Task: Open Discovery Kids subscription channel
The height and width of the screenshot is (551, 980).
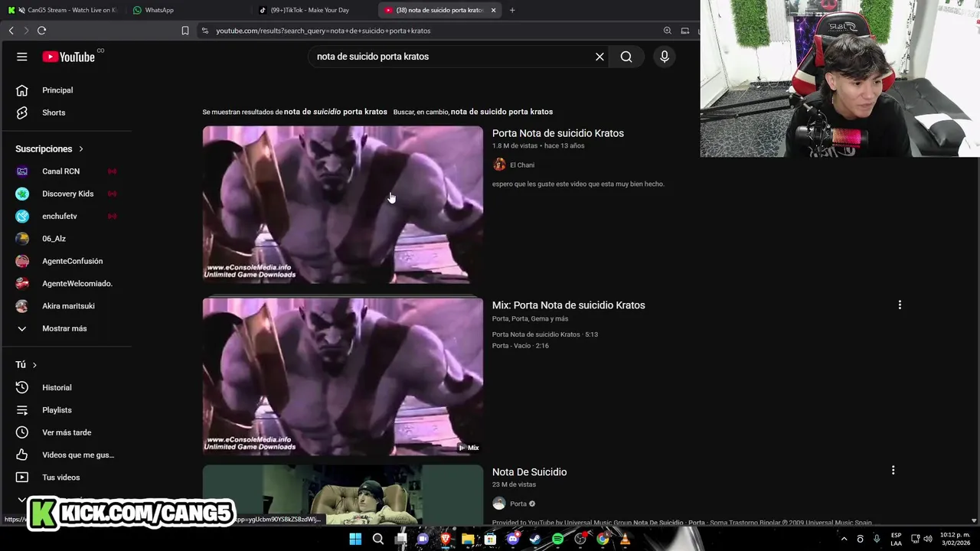Action: tap(69, 194)
